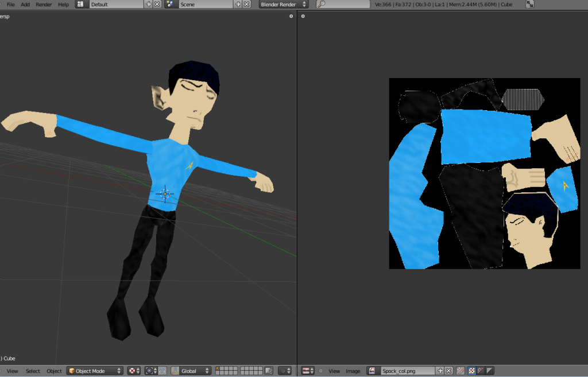Toggle the 3D manipulator widget
This screenshot has height=377, width=588.
pyautogui.click(x=162, y=371)
